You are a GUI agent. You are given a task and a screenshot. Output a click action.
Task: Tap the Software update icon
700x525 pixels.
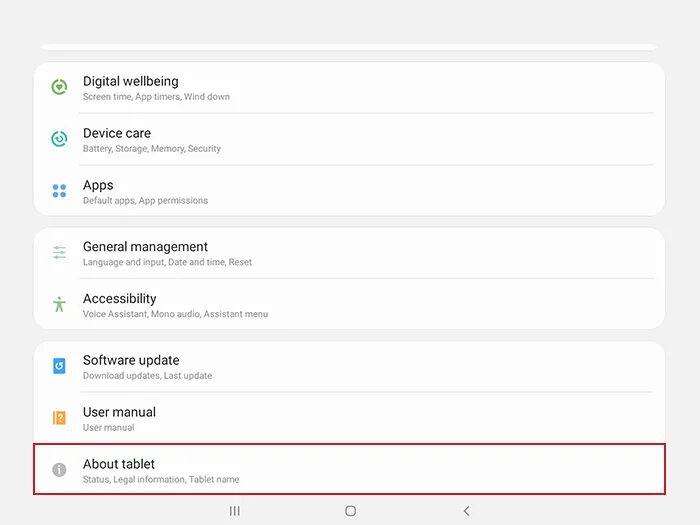tap(59, 366)
